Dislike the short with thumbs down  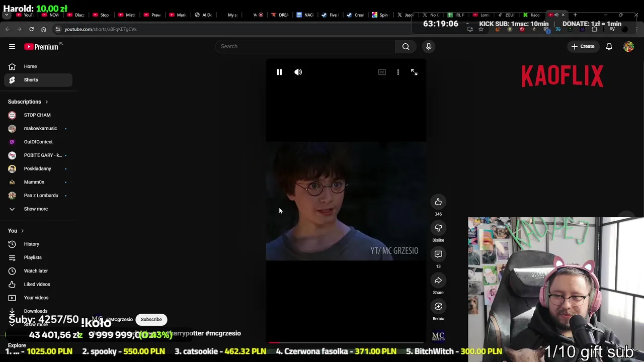tap(438, 228)
